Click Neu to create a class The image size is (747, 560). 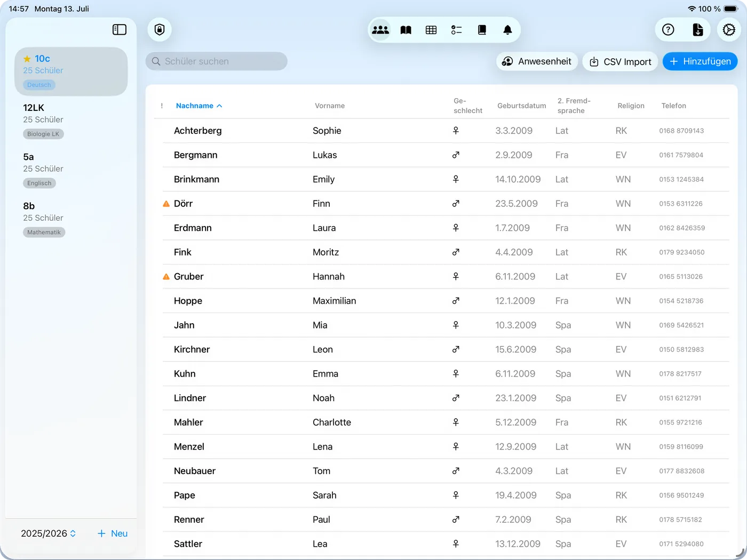point(113,533)
